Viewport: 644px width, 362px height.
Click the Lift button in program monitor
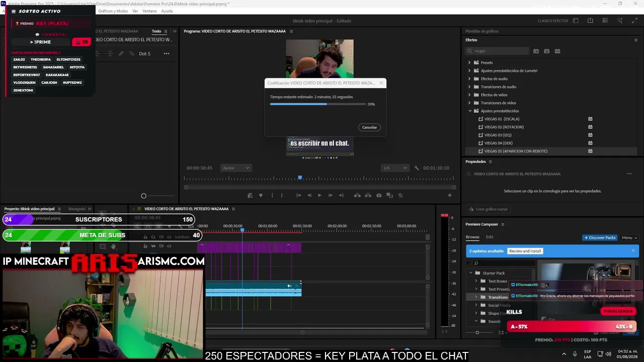[x=357, y=196]
